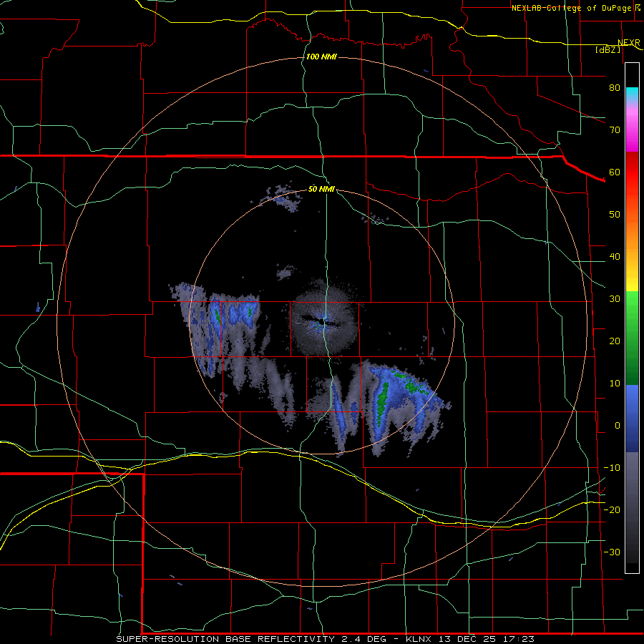Click the cyan segment of the color bar
The height and width of the screenshot is (644, 644).
point(632,94)
